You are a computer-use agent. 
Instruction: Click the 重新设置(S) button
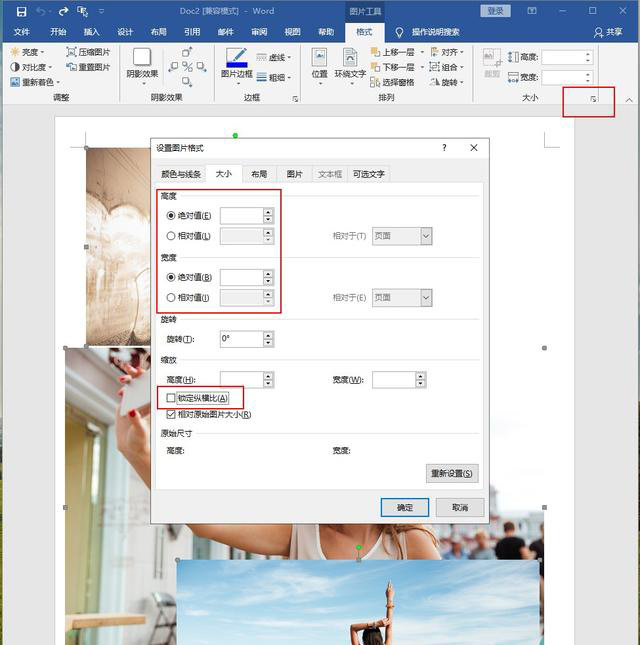[452, 473]
